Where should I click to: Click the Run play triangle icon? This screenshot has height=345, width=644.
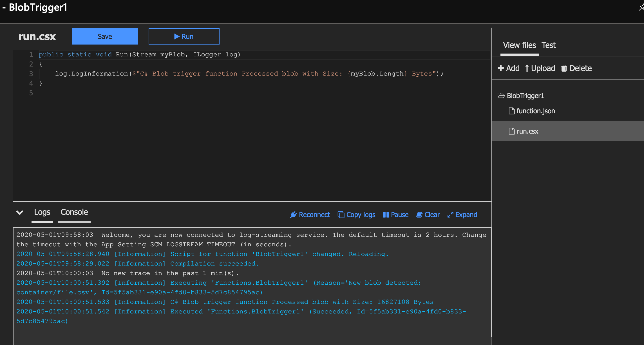177,36
